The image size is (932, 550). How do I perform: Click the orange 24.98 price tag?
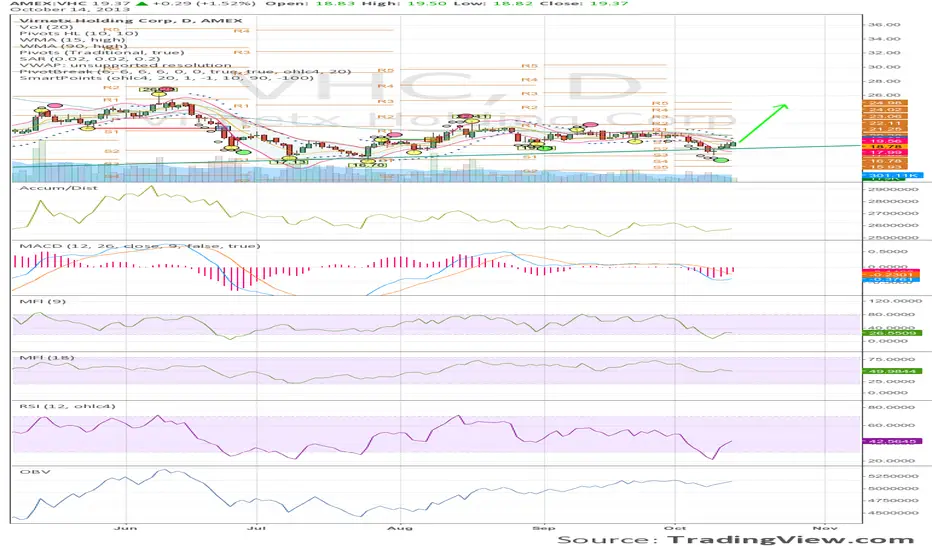click(x=885, y=103)
